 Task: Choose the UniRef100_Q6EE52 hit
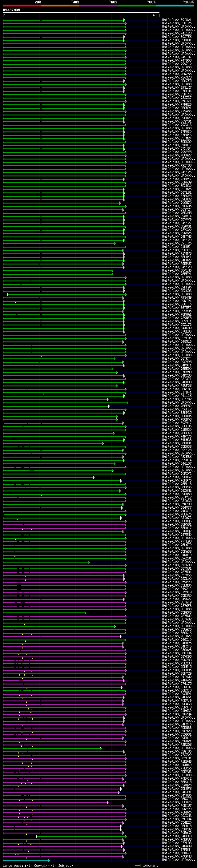pyautogui.click(x=177, y=406)
